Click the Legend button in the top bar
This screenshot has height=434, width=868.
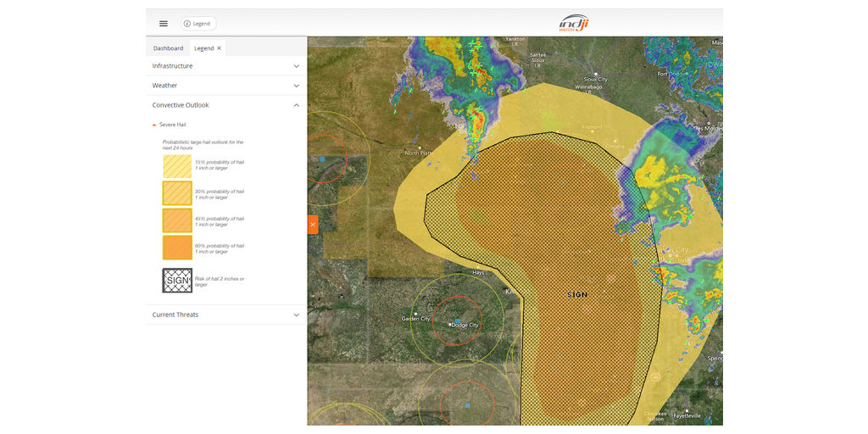199,24
